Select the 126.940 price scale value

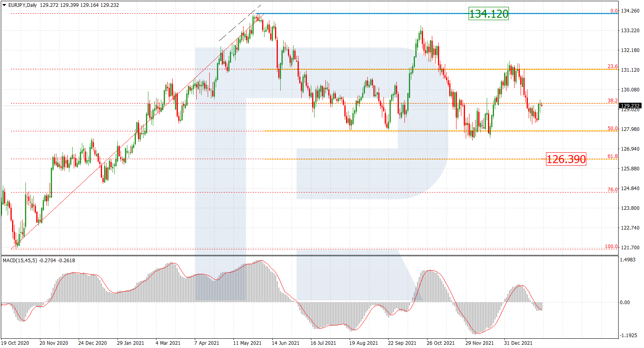coord(630,149)
